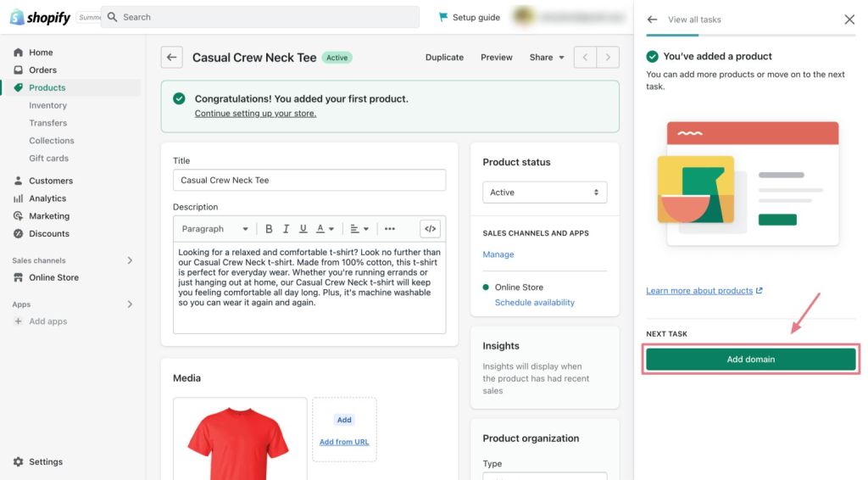Click the Italic formatting icon

[x=286, y=229]
